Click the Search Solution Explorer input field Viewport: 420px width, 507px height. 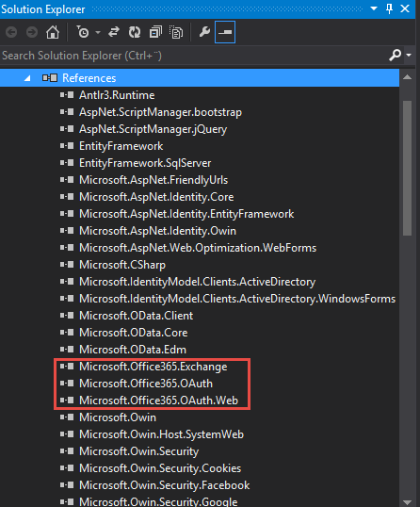[194, 56]
